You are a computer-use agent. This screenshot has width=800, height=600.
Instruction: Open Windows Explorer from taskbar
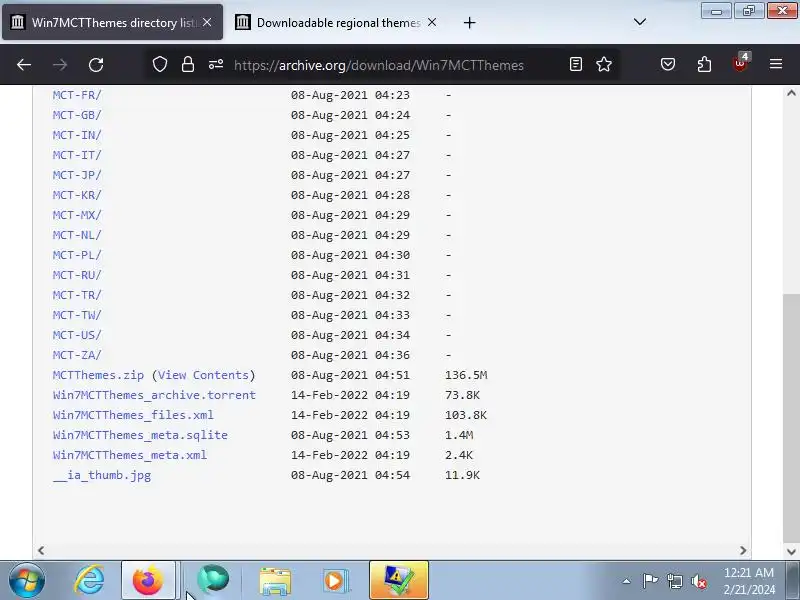tap(275, 581)
